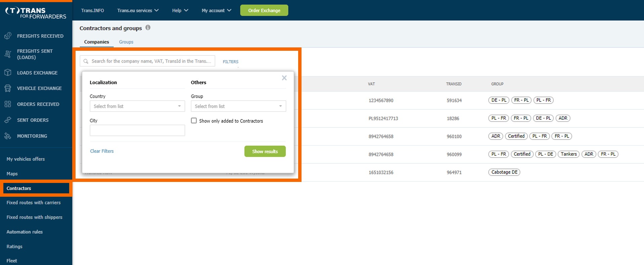Click TransId 964971
Screen dimensions: 644x265
[x=454, y=173]
